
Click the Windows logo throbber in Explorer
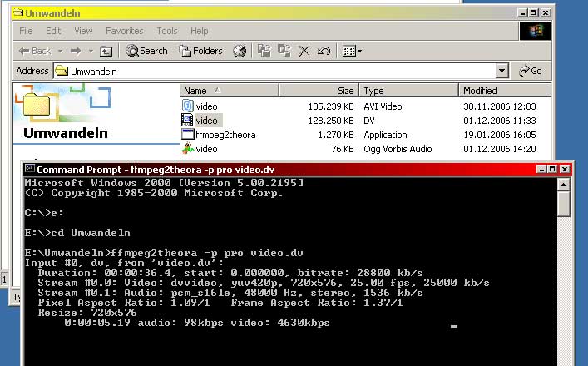point(536,31)
